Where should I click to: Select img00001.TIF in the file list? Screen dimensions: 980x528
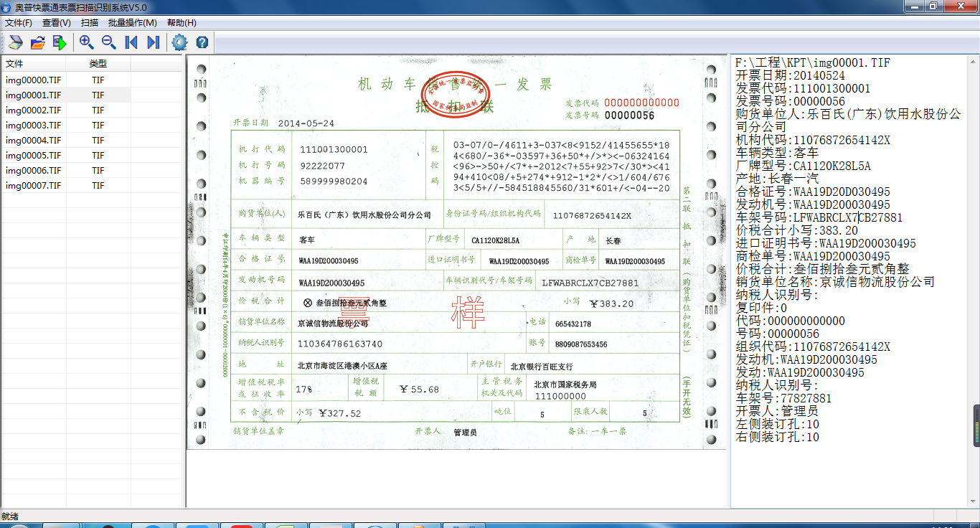tap(34, 95)
